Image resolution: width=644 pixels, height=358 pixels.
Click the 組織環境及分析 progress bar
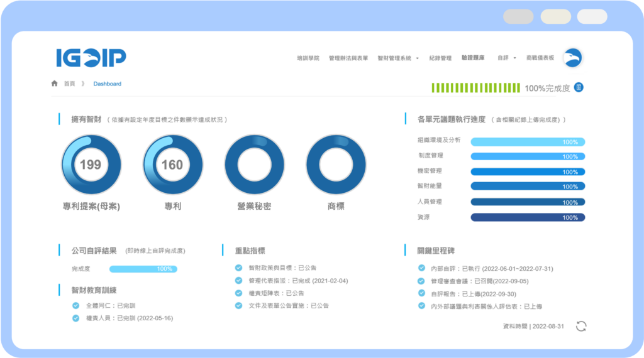point(527,142)
